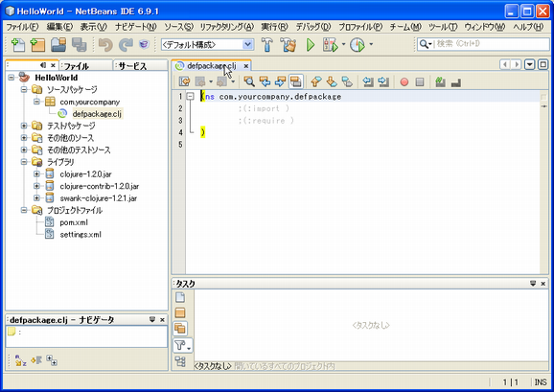Click the Redo toolbar icon

[126, 45]
